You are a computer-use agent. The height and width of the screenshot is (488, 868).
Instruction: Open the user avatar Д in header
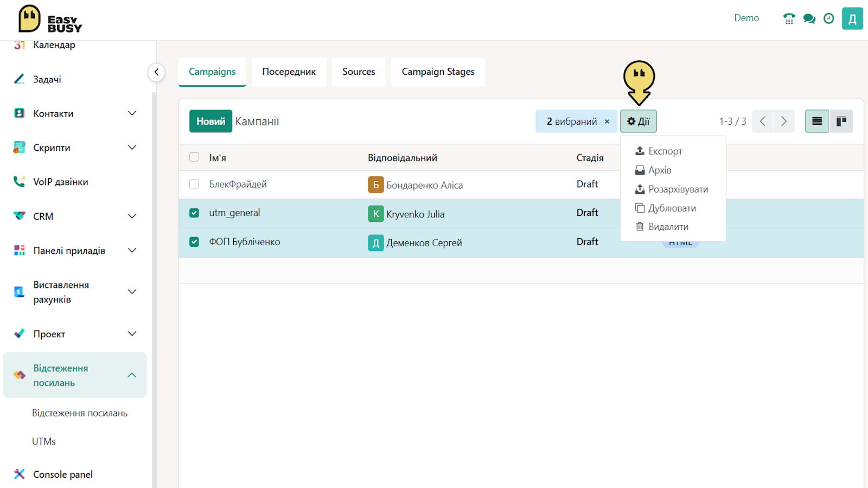(852, 18)
